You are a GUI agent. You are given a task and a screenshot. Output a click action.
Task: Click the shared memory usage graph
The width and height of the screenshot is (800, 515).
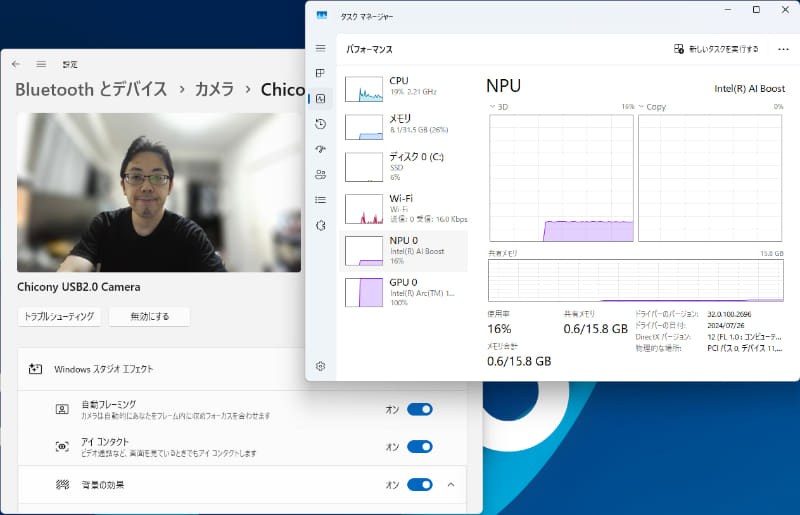click(x=636, y=280)
